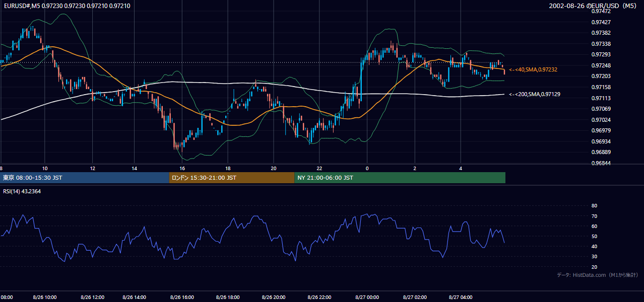Click price level 0.97069 on the axis
Image resolution: width=644 pixels, height=302 pixels.
coord(601,109)
